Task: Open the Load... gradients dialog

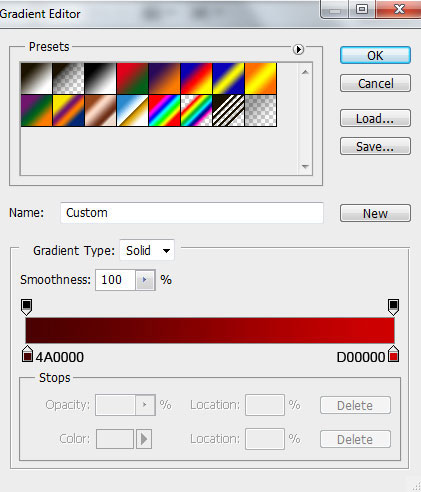Action: [x=375, y=118]
